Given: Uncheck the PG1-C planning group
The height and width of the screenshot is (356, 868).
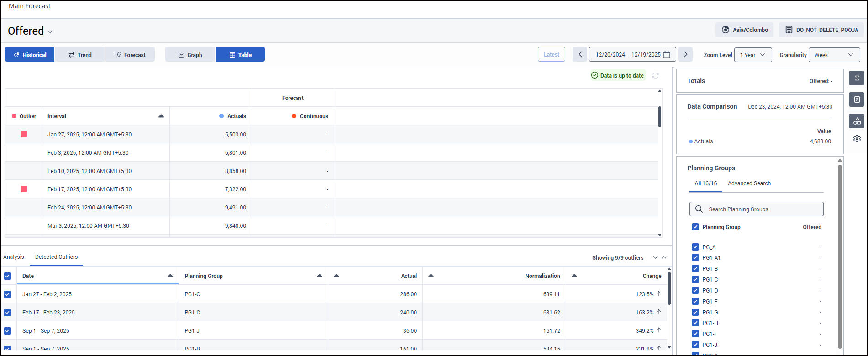Looking at the screenshot, I should (x=695, y=279).
